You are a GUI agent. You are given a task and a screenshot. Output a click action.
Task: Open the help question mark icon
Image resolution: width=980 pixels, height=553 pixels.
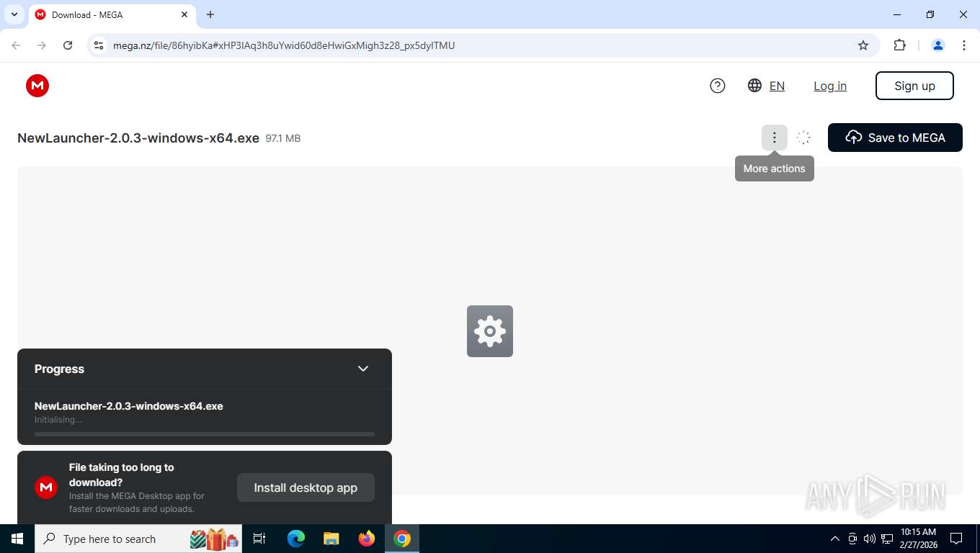click(718, 86)
